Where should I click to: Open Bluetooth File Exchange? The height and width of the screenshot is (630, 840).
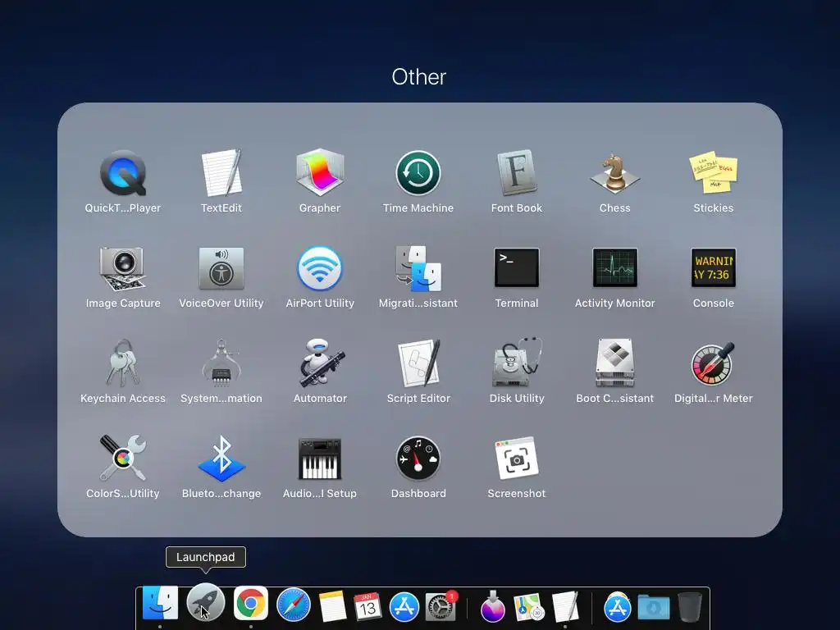pyautogui.click(x=221, y=459)
